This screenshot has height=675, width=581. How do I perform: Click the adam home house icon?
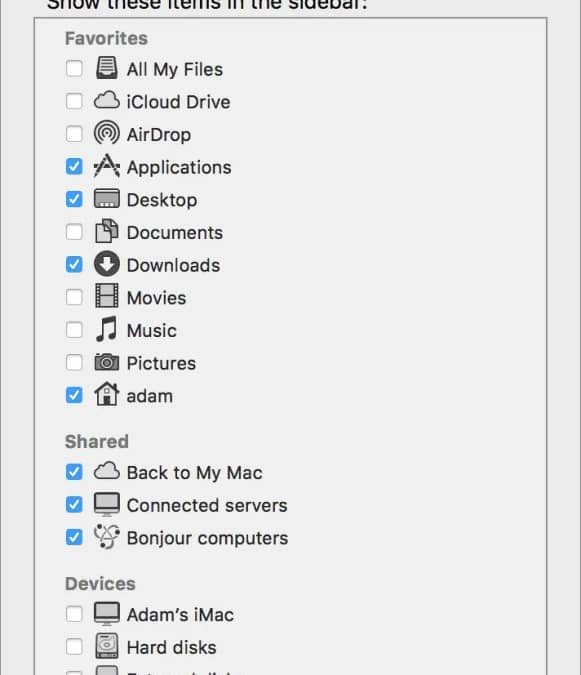coord(106,394)
